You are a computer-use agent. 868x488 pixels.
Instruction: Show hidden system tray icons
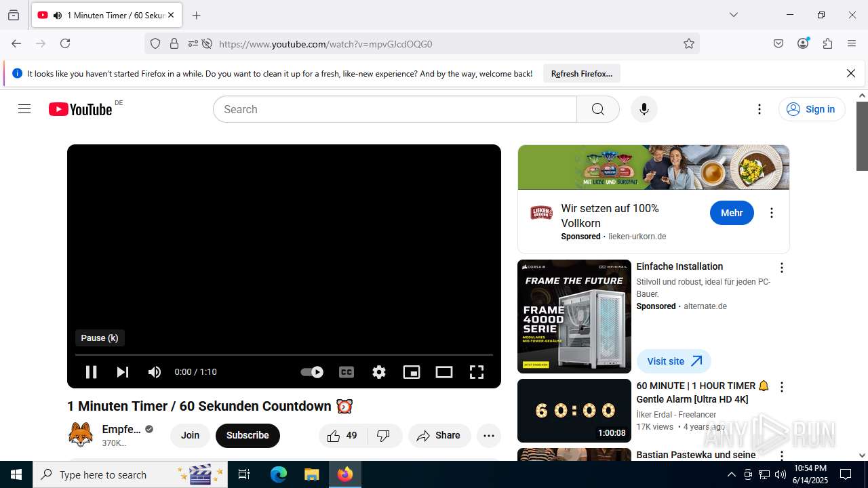pyautogui.click(x=731, y=474)
